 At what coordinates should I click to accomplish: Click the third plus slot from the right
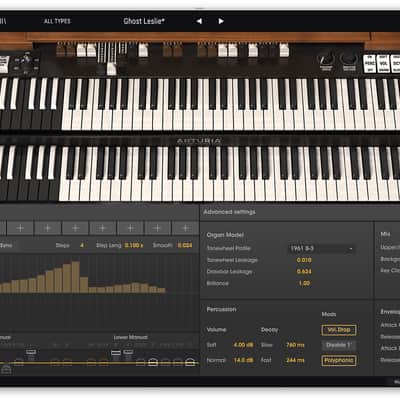(x=130, y=228)
